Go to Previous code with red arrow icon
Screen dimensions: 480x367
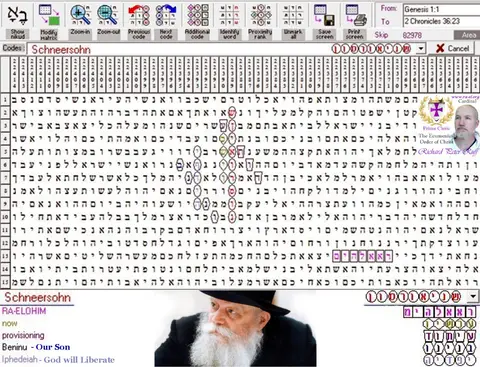click(x=138, y=15)
